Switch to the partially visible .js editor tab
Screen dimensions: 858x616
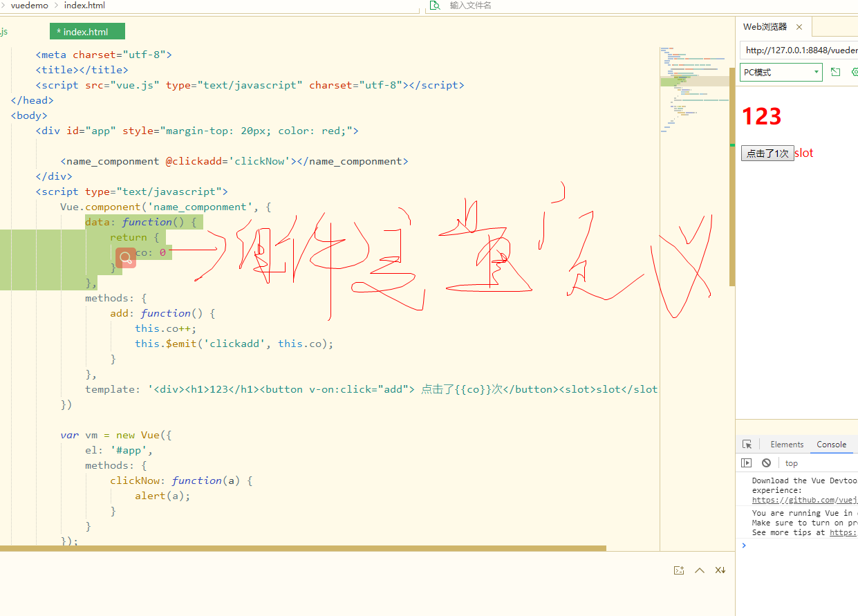4,32
